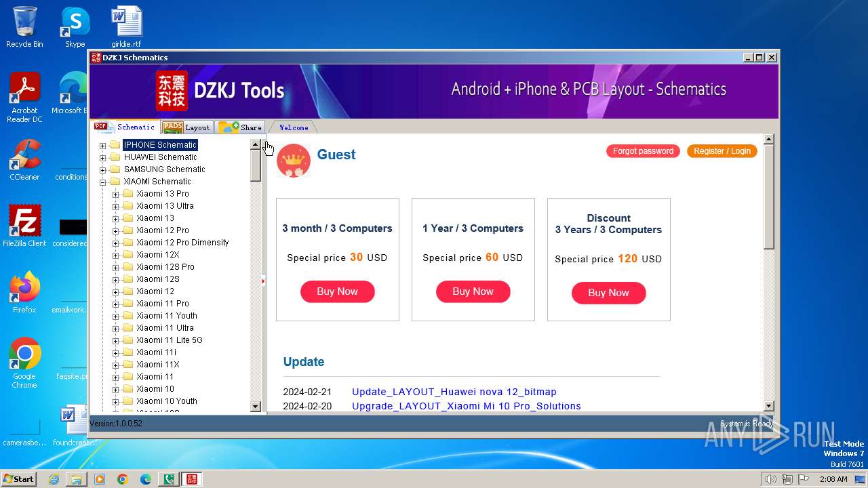868x488 pixels.
Task: Expand Xiaomi 13 Ultra node
Action: 115,206
